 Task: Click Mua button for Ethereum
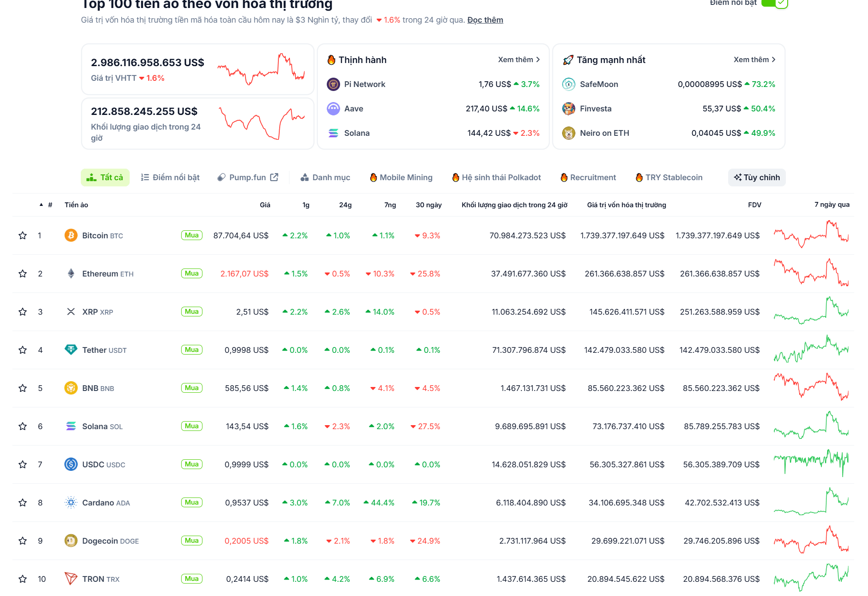pos(192,273)
